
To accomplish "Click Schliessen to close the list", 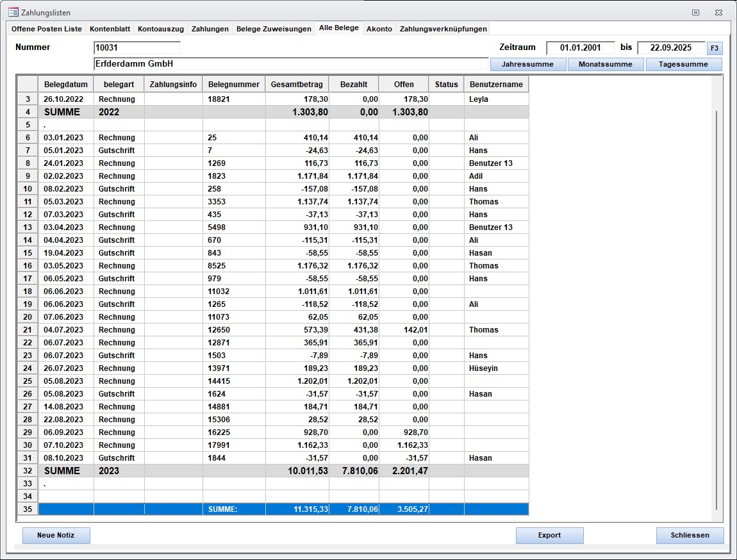I will (x=690, y=536).
